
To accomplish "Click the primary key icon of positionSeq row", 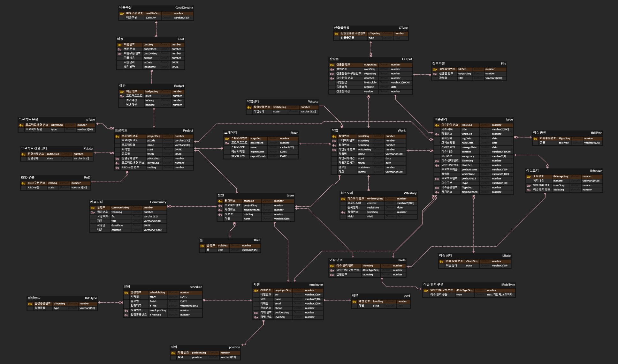I will tap(173, 353).
